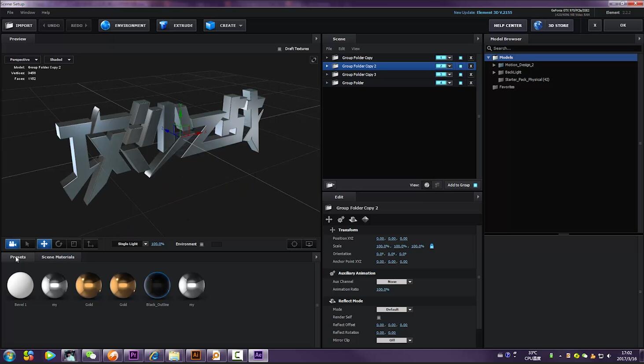Select the Bevel 1 white material preset

point(20,285)
